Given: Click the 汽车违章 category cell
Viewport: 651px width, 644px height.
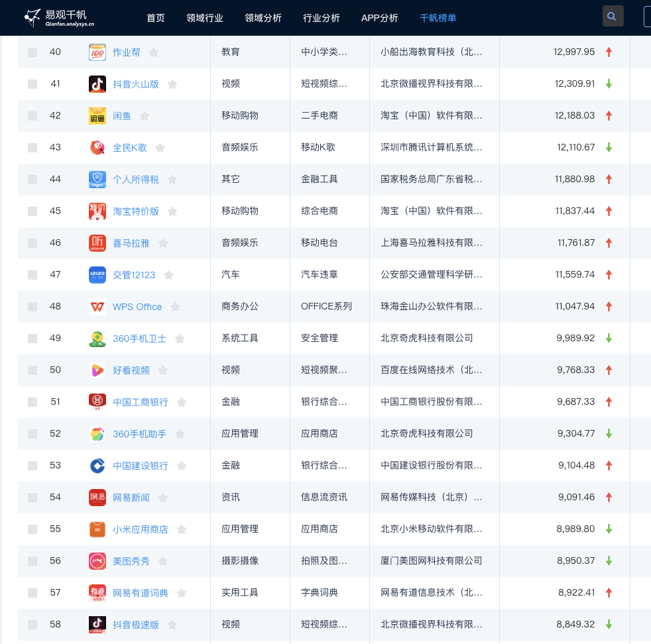Looking at the screenshot, I should [x=320, y=274].
